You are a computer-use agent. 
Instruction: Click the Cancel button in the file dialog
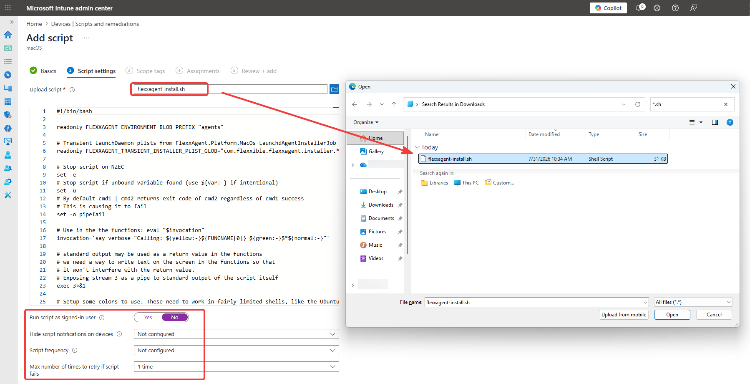coord(714,315)
